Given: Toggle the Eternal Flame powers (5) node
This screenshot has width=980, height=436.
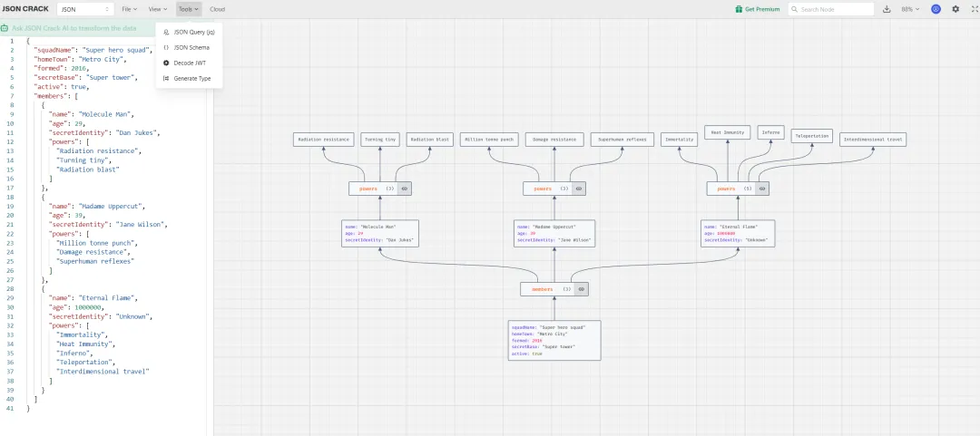Looking at the screenshot, I should pyautogui.click(x=761, y=189).
